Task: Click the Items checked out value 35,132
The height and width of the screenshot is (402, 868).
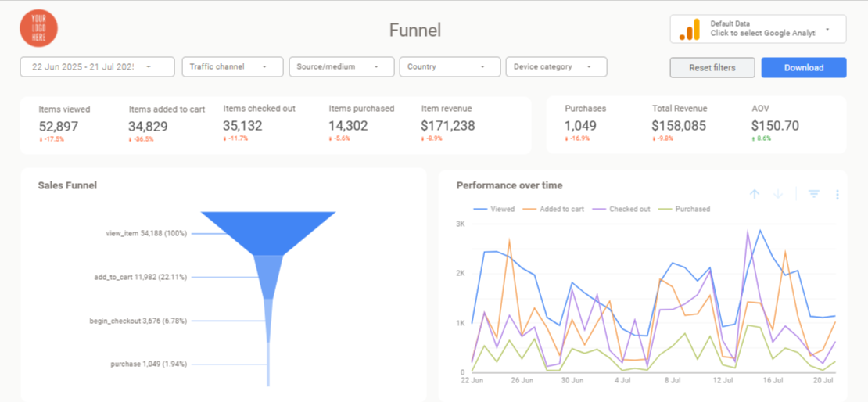Action: click(x=242, y=126)
